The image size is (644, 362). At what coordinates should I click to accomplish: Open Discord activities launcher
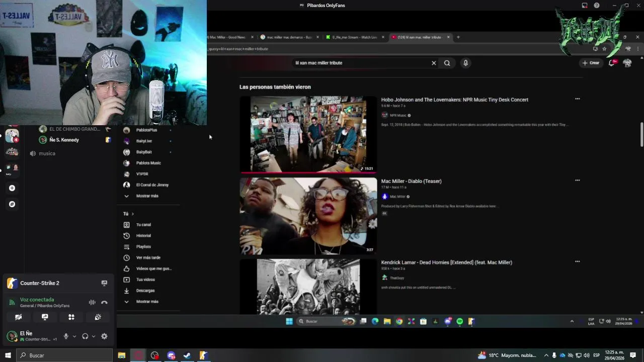(71, 317)
